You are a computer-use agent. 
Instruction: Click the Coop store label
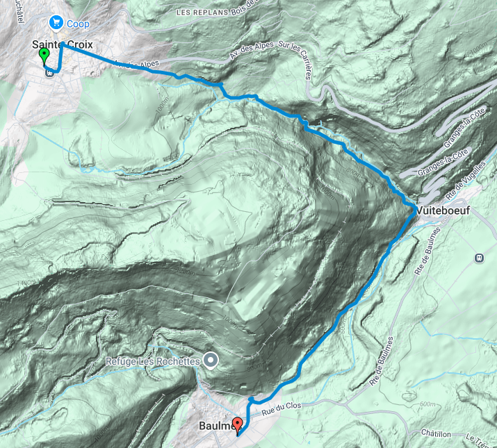78,24
